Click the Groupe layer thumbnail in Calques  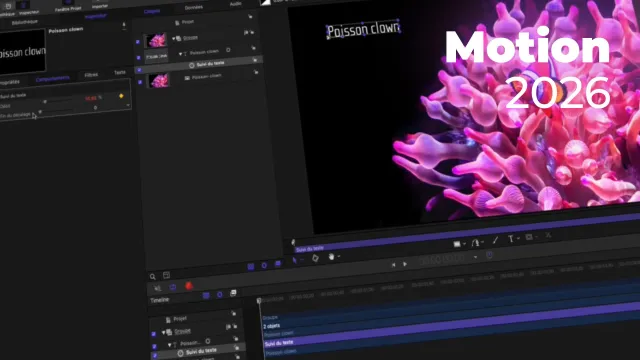(156, 40)
